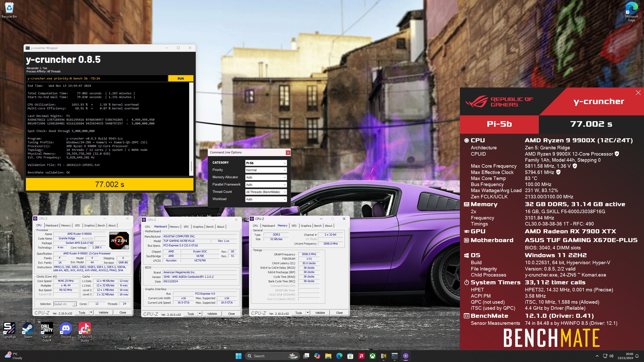Open the SPD tab in the Memory CPU-Z window
The image size is (644, 362).
(294, 226)
